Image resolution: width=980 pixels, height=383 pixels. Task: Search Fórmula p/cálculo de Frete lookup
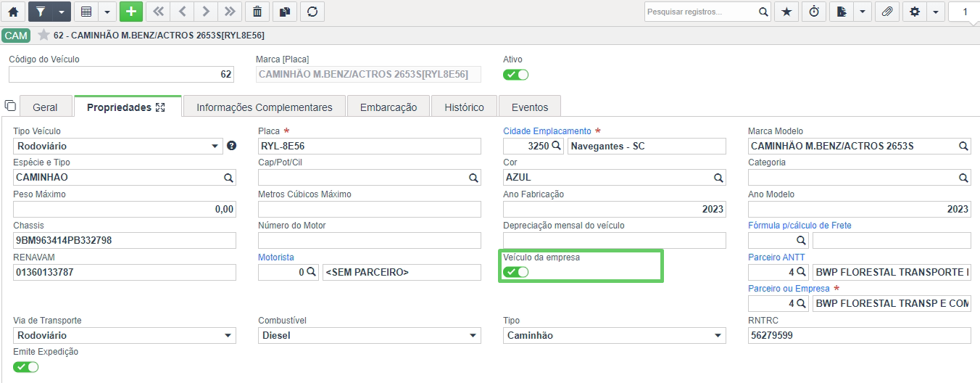point(802,240)
